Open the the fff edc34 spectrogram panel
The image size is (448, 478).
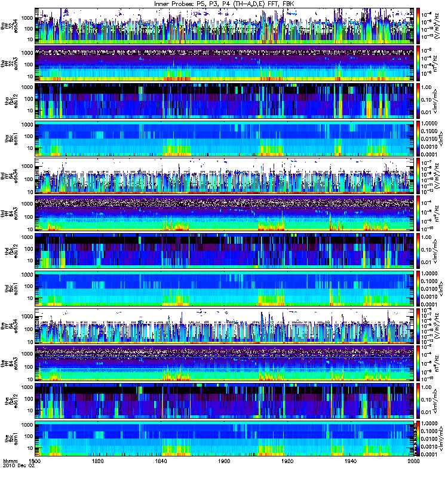click(225, 326)
